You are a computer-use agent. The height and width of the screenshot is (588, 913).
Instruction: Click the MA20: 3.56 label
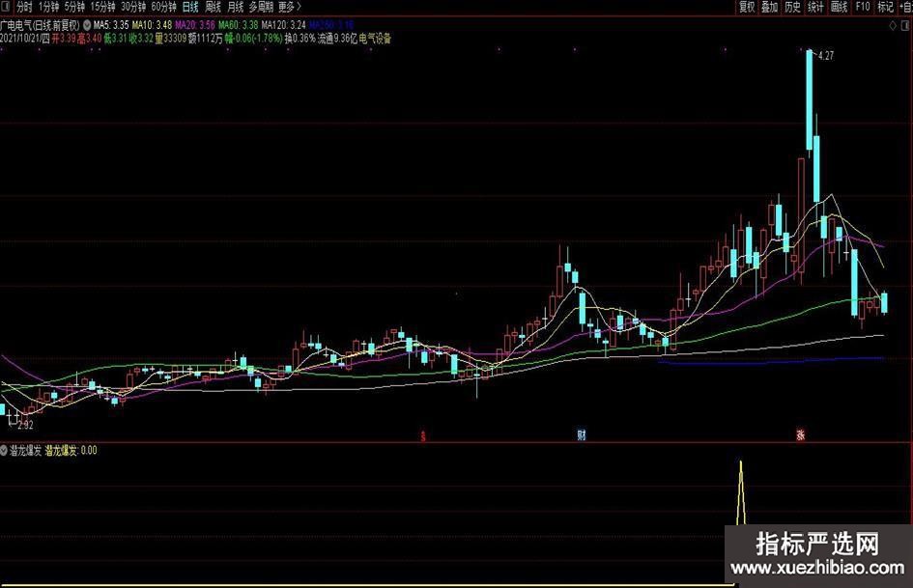tap(195, 25)
